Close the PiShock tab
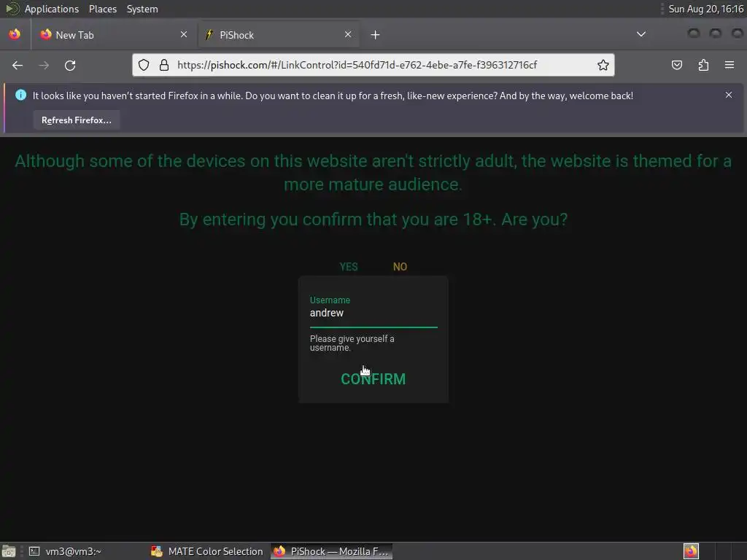 (348, 34)
